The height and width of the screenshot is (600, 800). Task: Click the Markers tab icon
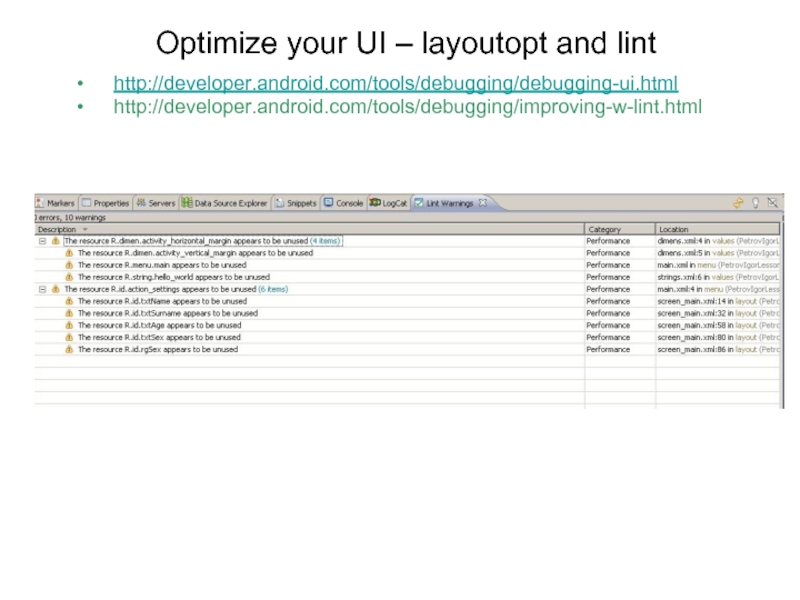pyautogui.click(x=38, y=203)
